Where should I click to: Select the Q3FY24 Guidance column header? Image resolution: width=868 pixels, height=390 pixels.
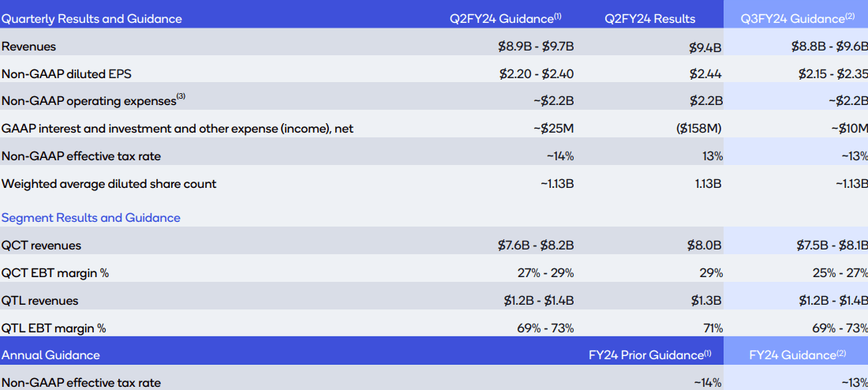pos(799,18)
